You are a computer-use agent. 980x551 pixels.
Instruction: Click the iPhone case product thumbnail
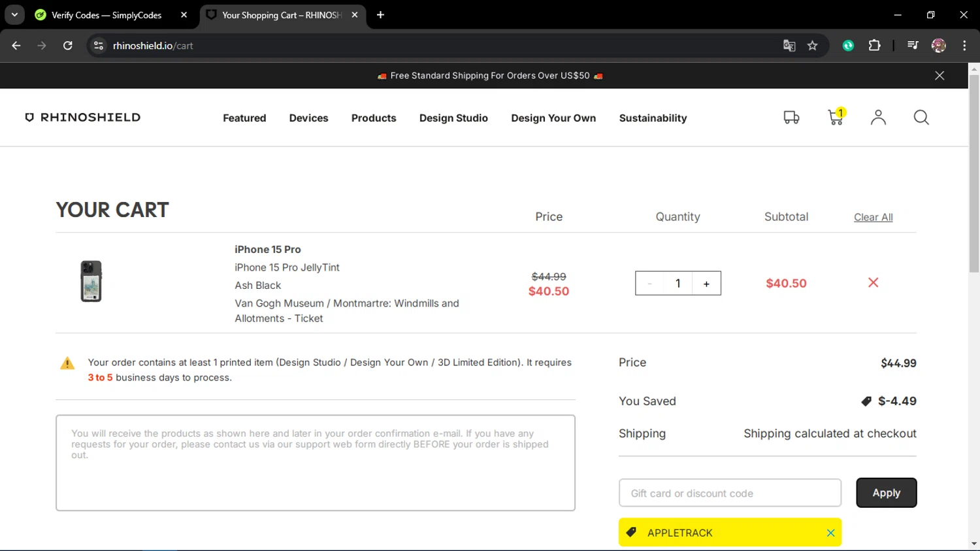pos(91,281)
